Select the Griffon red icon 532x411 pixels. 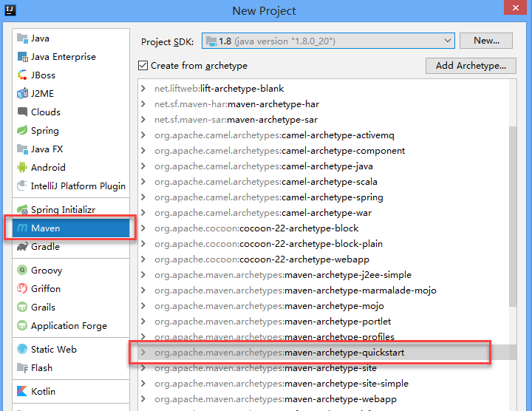pos(22,289)
